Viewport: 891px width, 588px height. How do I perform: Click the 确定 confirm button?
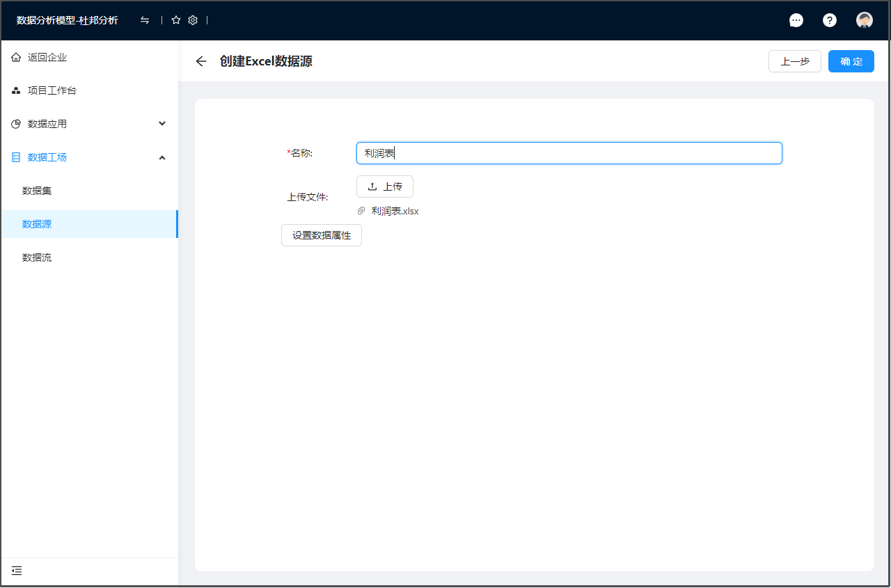point(851,61)
